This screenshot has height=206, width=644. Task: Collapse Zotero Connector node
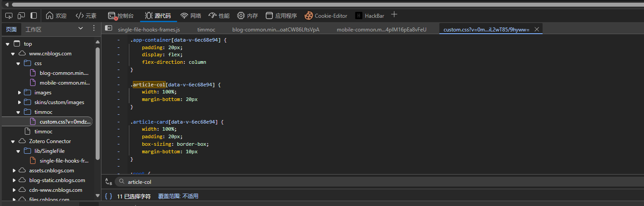click(x=13, y=141)
